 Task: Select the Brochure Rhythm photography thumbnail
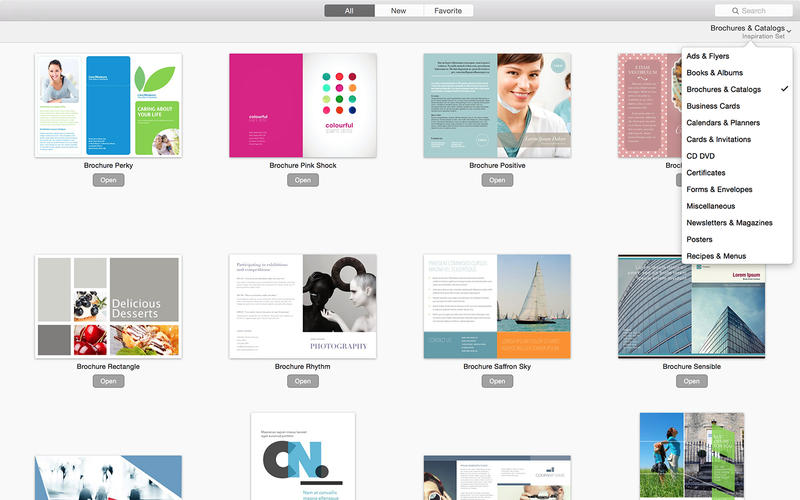(x=303, y=307)
